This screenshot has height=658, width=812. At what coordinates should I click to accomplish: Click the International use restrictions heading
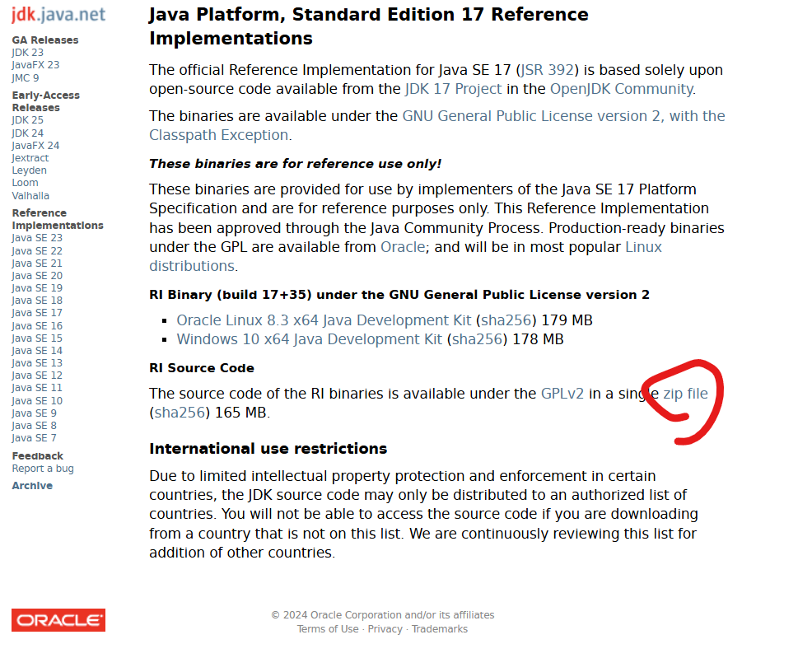click(268, 448)
